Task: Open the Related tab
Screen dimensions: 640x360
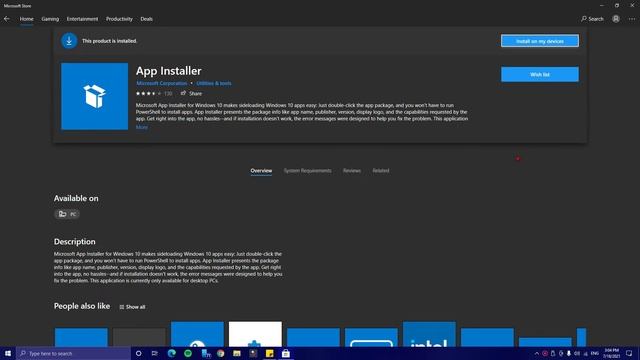Action: [381, 171]
